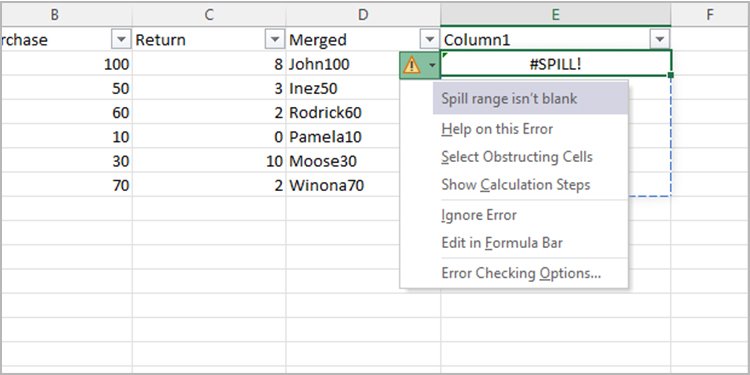Screen dimensions: 750x375
Task: Open the Merged column filter dropdown
Action: (x=430, y=40)
